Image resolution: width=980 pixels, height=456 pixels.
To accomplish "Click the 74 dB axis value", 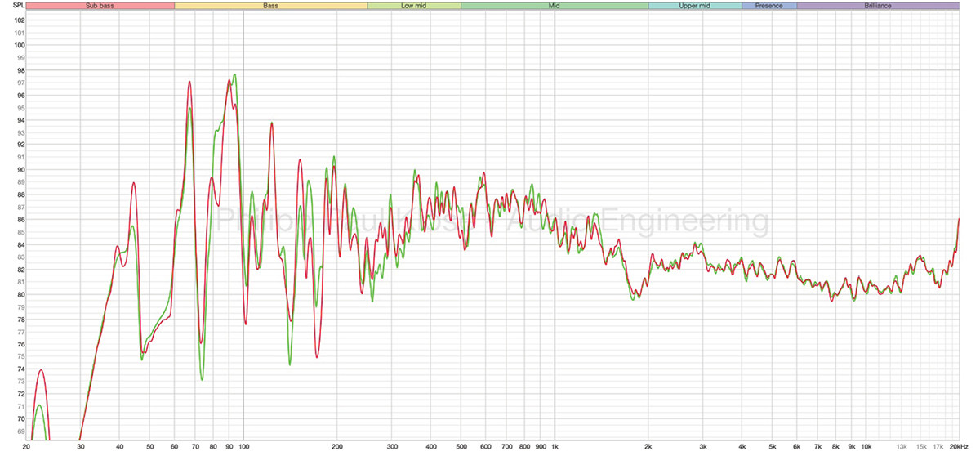I will (21, 369).
